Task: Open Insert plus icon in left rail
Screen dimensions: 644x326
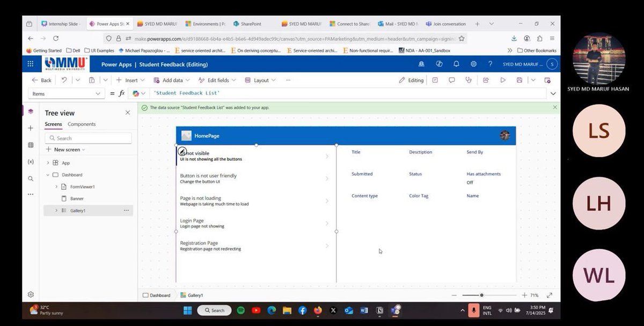Action: click(31, 128)
